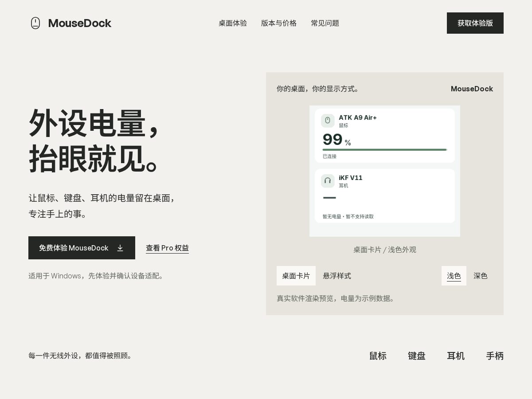Image resolution: width=532 pixels, height=399 pixels.
Task: Click the 暂无电量・暂不支持读取 status text
Action: [348, 216]
